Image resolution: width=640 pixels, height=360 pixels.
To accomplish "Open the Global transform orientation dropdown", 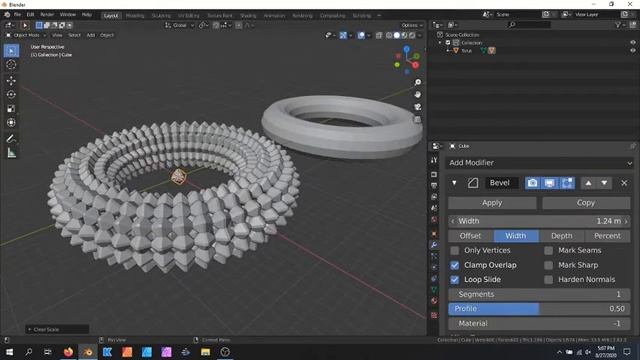I will (x=179, y=25).
